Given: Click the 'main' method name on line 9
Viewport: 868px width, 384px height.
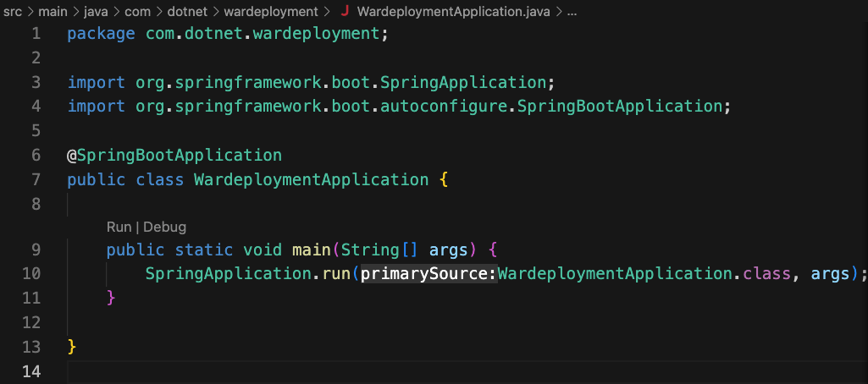Looking at the screenshot, I should tap(312, 250).
